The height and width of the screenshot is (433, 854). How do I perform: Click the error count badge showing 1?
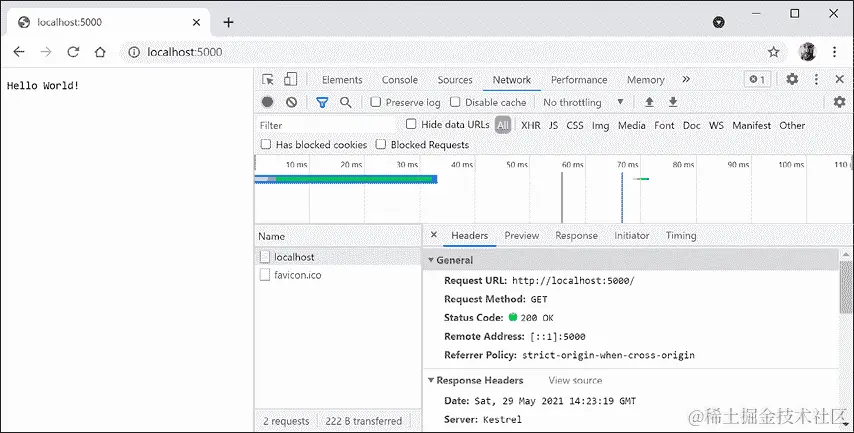tap(757, 80)
